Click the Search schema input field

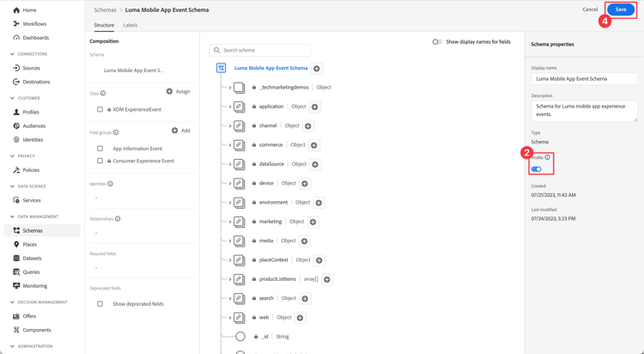[x=264, y=50]
